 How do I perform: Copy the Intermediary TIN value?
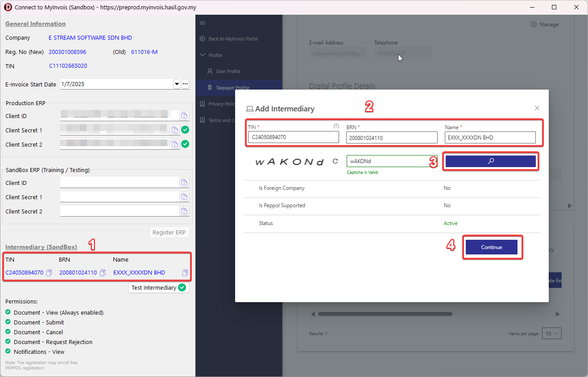[x=50, y=273]
